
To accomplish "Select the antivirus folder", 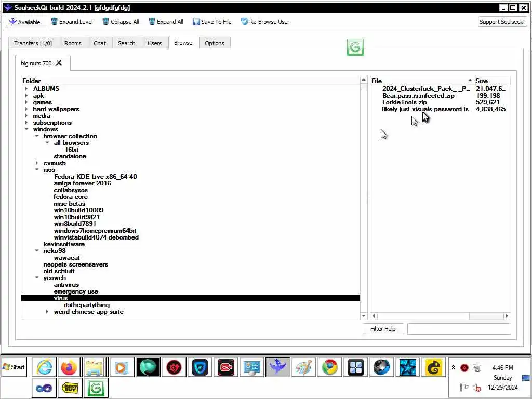I will tap(66, 285).
